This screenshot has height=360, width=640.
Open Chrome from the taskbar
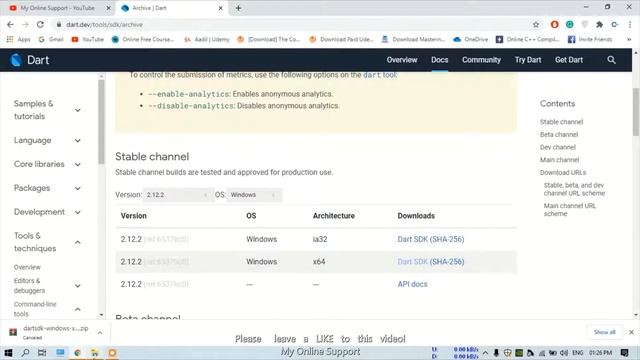[77, 353]
